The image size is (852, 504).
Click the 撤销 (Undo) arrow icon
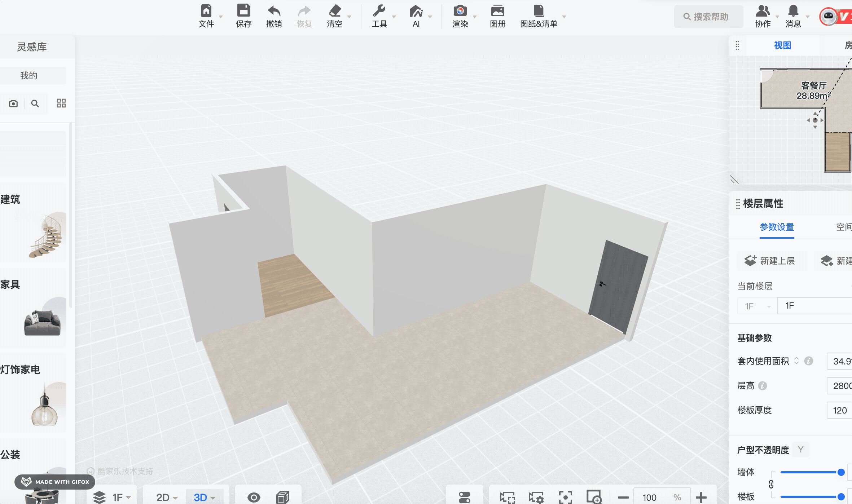coord(274,11)
